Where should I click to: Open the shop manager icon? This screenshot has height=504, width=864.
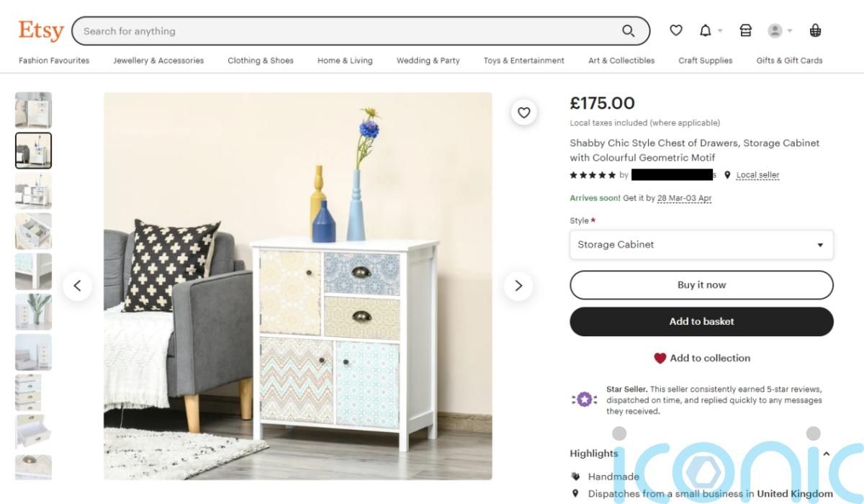click(x=746, y=31)
